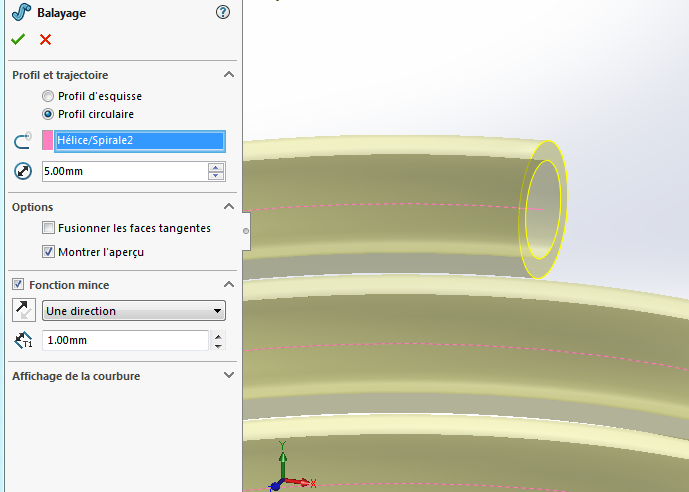This screenshot has width=689, height=492.
Task: Click the Balayage sweep feature icon
Action: point(21,12)
